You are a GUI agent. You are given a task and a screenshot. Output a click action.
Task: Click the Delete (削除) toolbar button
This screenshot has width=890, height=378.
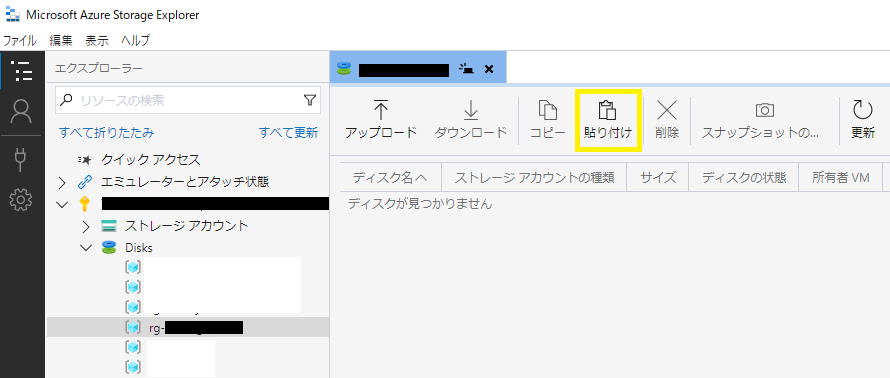(x=667, y=120)
